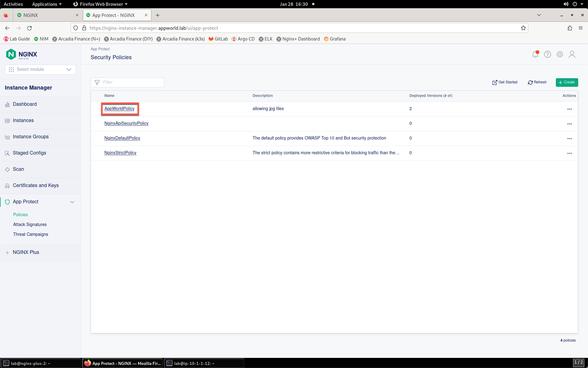This screenshot has height=368, width=588.
Task: Open Staged Configs in sidebar
Action: [x=40, y=153]
